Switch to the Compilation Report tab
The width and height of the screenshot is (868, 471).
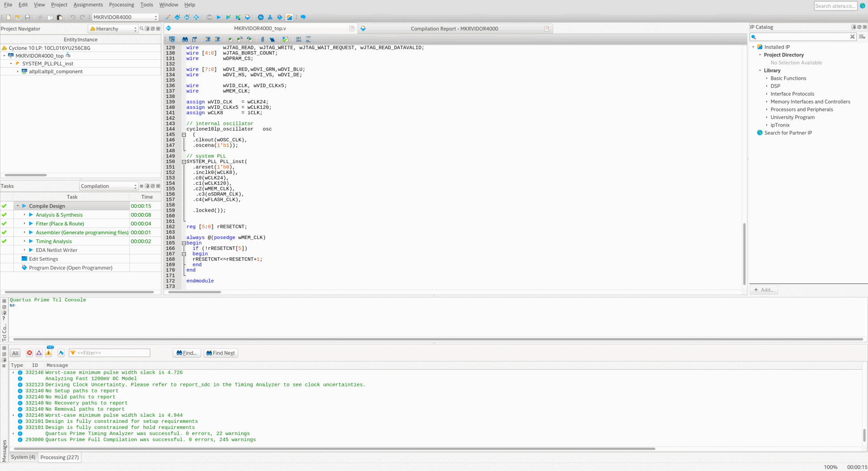point(454,29)
